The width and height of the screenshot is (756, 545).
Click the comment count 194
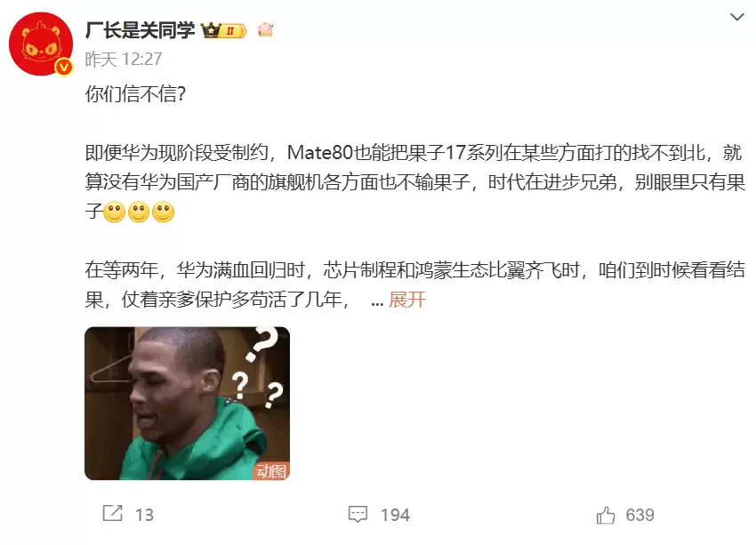click(396, 515)
